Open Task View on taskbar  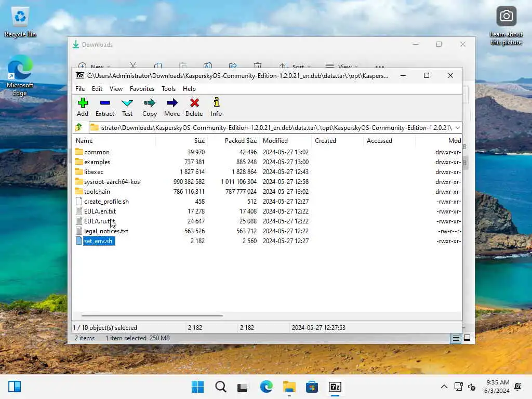242,387
